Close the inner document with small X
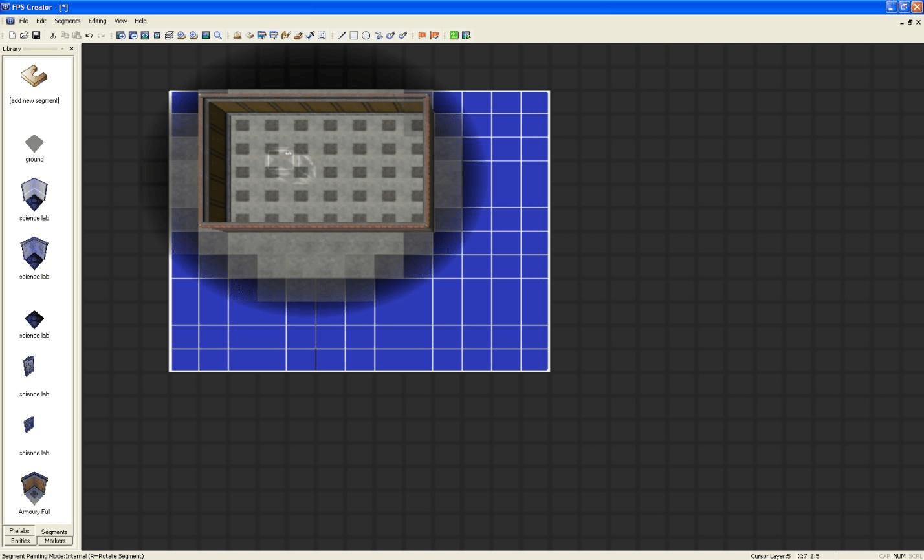Viewport: 924px width, 560px height. click(918, 22)
